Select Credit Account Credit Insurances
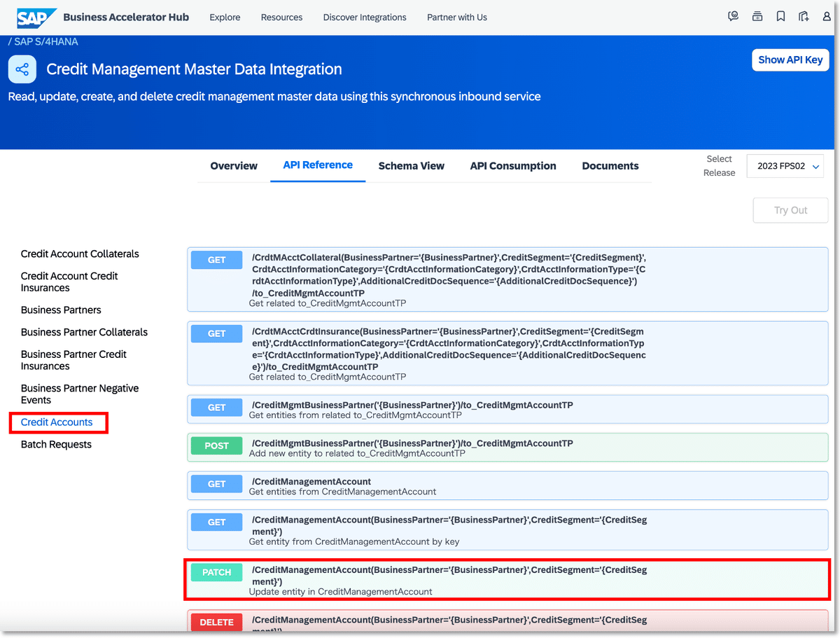Image resolution: width=840 pixels, height=638 pixels. (69, 282)
